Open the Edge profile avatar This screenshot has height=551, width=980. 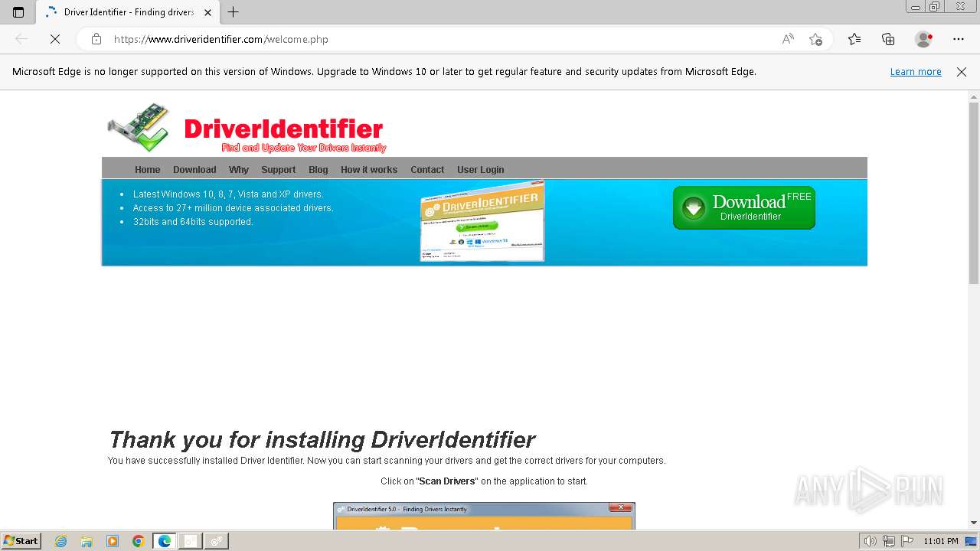click(x=923, y=39)
